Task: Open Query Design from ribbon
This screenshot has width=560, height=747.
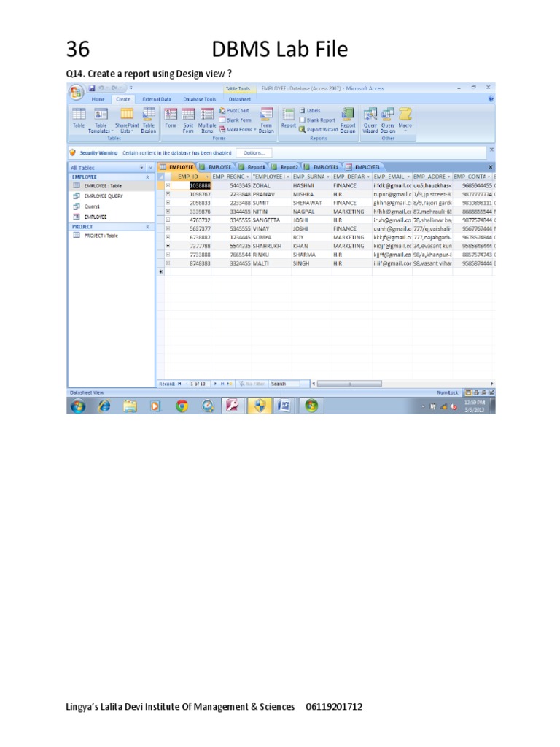Action: [x=388, y=120]
